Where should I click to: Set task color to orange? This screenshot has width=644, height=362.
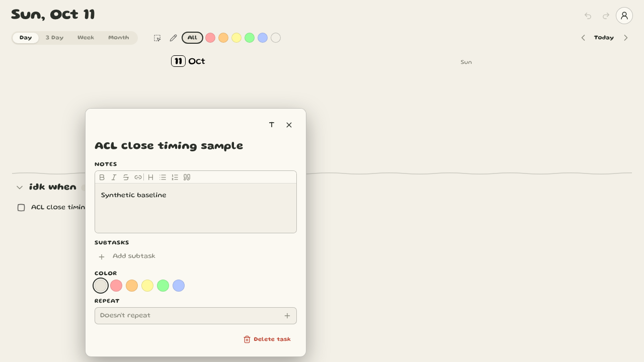click(132, 286)
